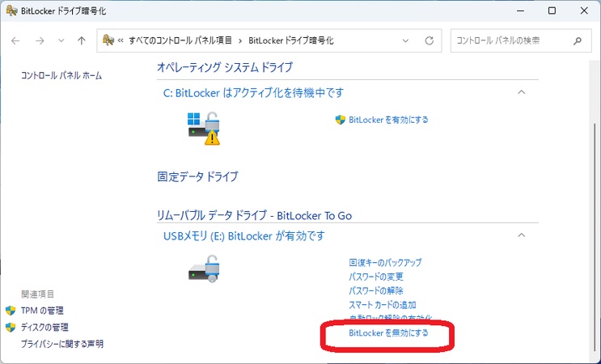Viewport: 601px width, 364px height.
Task: Click the BitLocker keys icon in address bar
Action: click(108, 40)
